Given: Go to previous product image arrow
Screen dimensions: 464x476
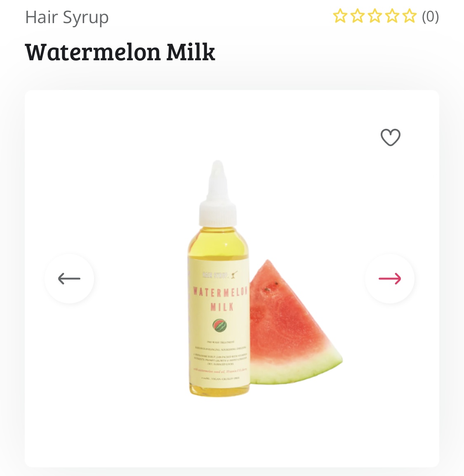Looking at the screenshot, I should coord(69,278).
